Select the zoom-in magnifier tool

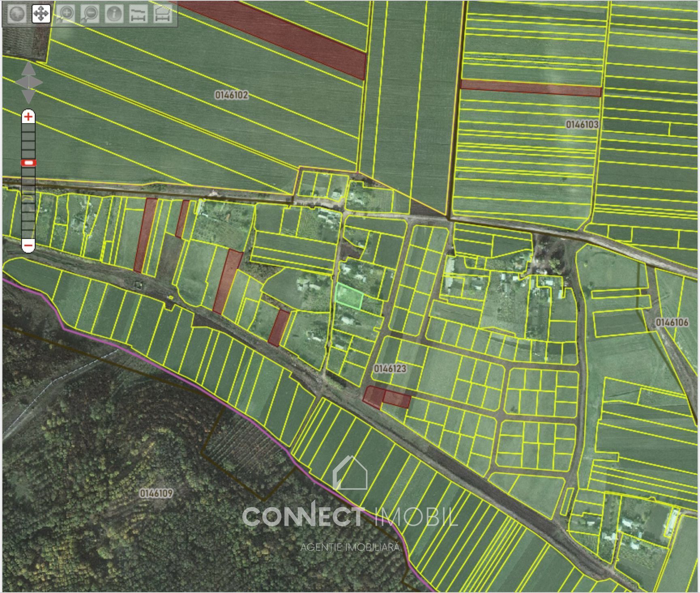click(x=65, y=13)
